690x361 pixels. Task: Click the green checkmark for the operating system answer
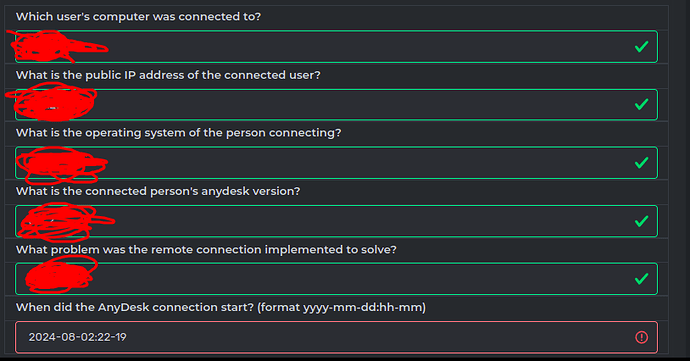(642, 163)
